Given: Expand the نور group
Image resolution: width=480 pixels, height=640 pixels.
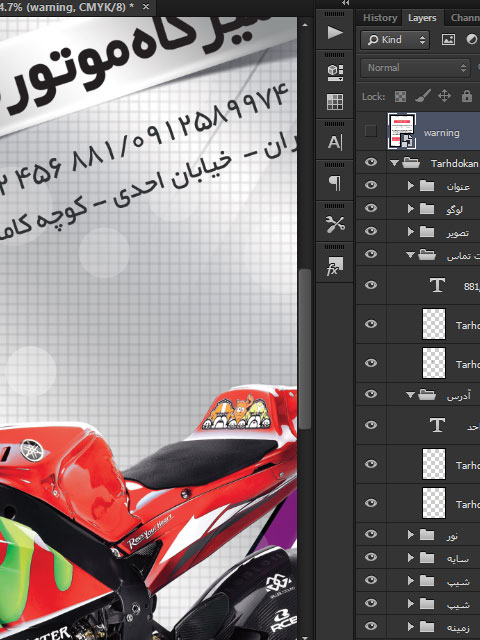Looking at the screenshot, I should click(411, 534).
